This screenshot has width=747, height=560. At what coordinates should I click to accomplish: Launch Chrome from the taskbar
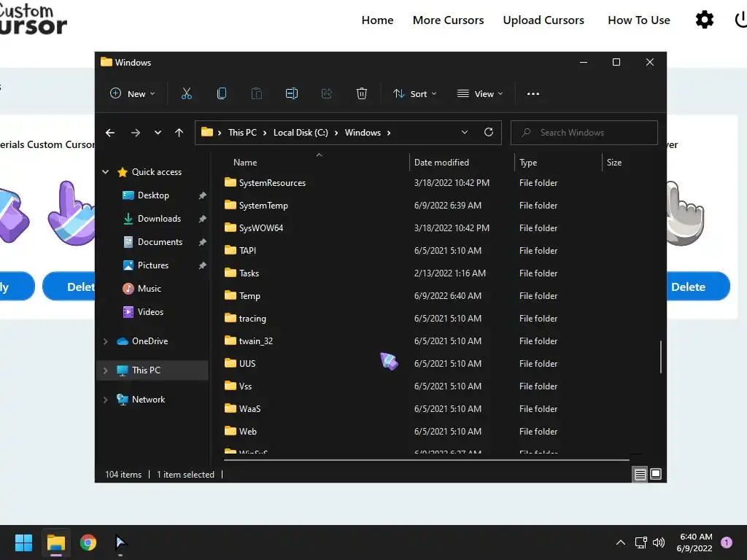pyautogui.click(x=88, y=542)
